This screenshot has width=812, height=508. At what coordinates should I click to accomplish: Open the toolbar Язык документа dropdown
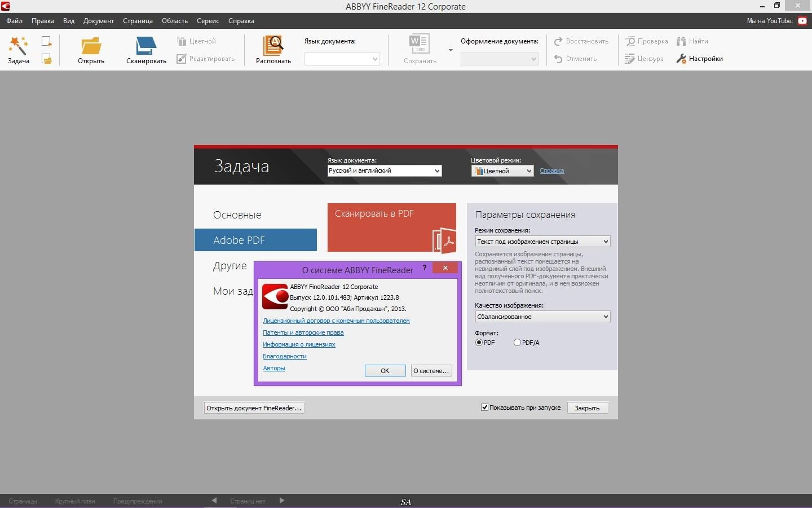[x=342, y=59]
